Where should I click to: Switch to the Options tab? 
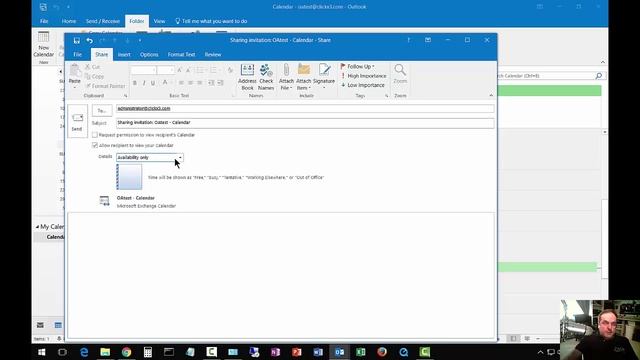point(149,54)
